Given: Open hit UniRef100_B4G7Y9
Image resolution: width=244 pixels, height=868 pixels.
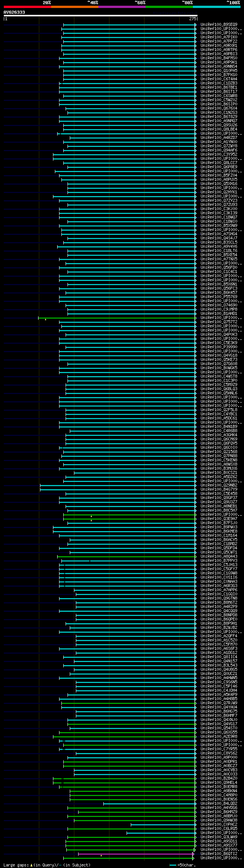Looking at the screenshot, I should click(x=219, y=489).
